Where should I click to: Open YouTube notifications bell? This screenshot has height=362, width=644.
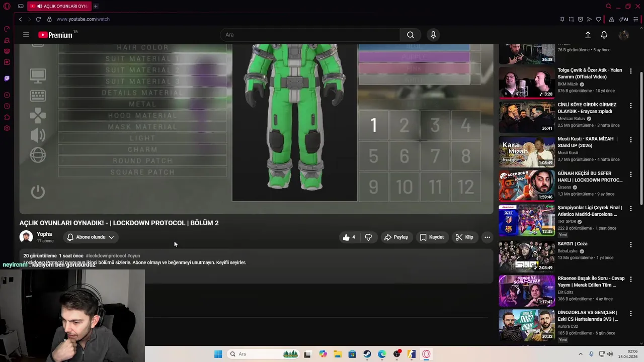604,35
